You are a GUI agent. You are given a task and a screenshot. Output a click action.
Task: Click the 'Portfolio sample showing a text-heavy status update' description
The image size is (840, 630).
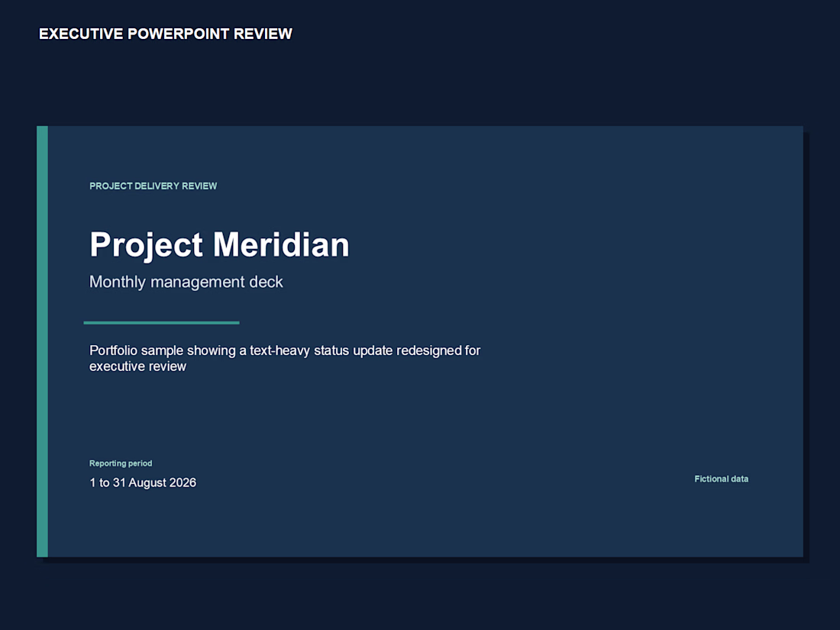285,358
